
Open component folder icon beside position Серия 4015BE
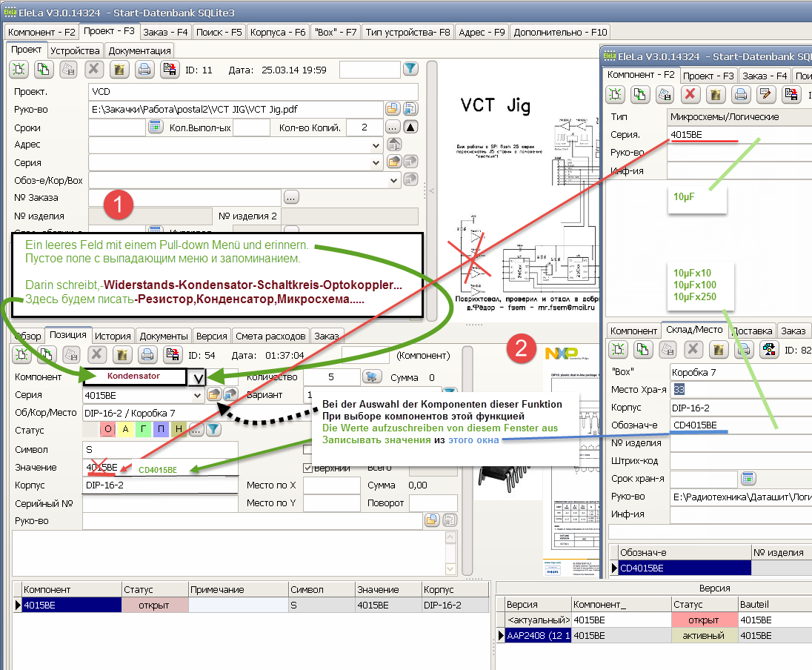click(214, 395)
